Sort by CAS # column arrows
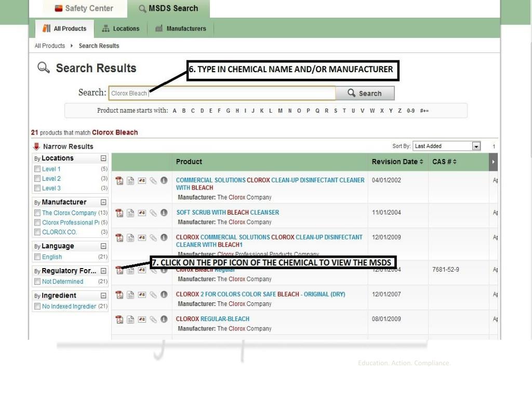The height and width of the screenshot is (399, 532). click(455, 162)
